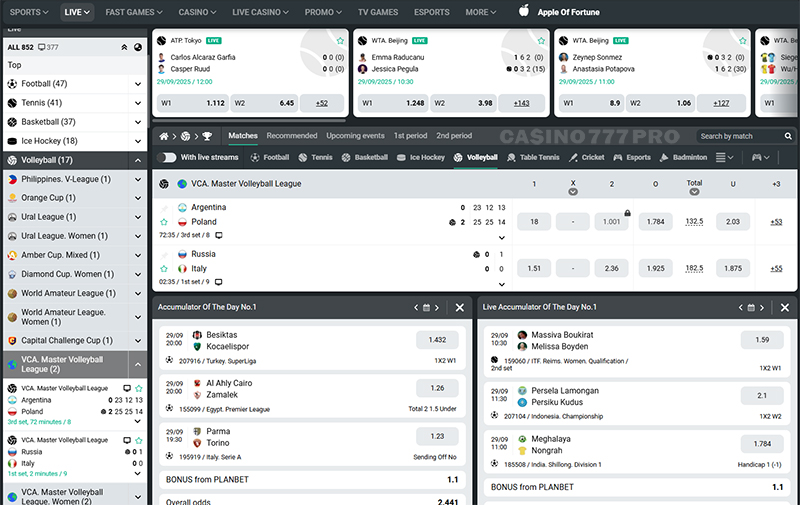
Task: Click odds 1.51 for Russia win
Action: pyautogui.click(x=534, y=268)
